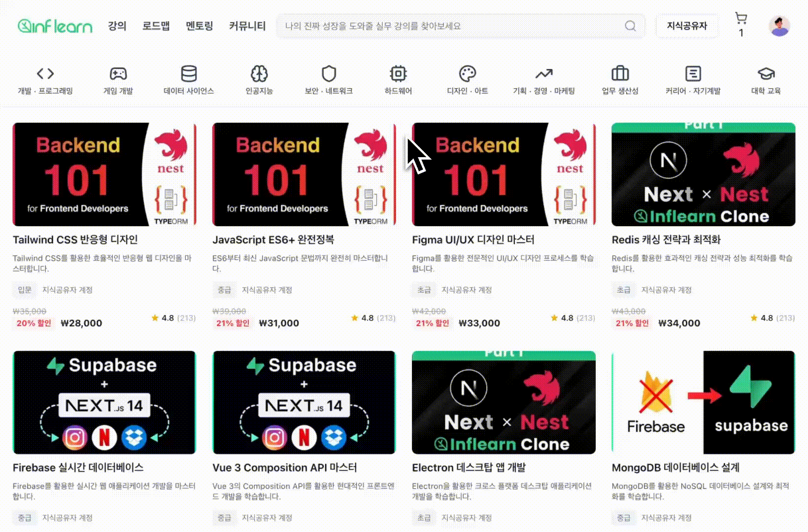Open the Firebase 실시간 데이터베이스 course thumbnail
The width and height of the screenshot is (808, 532).
(104, 402)
